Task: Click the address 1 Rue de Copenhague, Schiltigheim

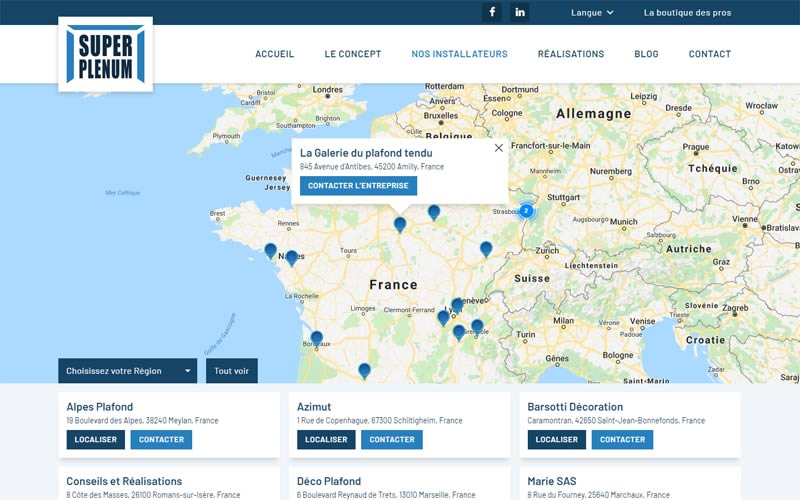Action: pyautogui.click(x=380, y=420)
